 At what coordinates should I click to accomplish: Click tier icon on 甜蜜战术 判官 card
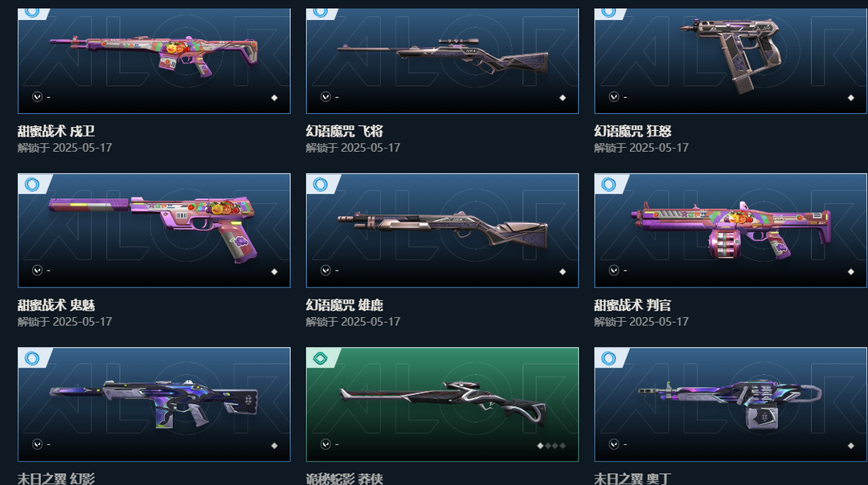coord(609,184)
